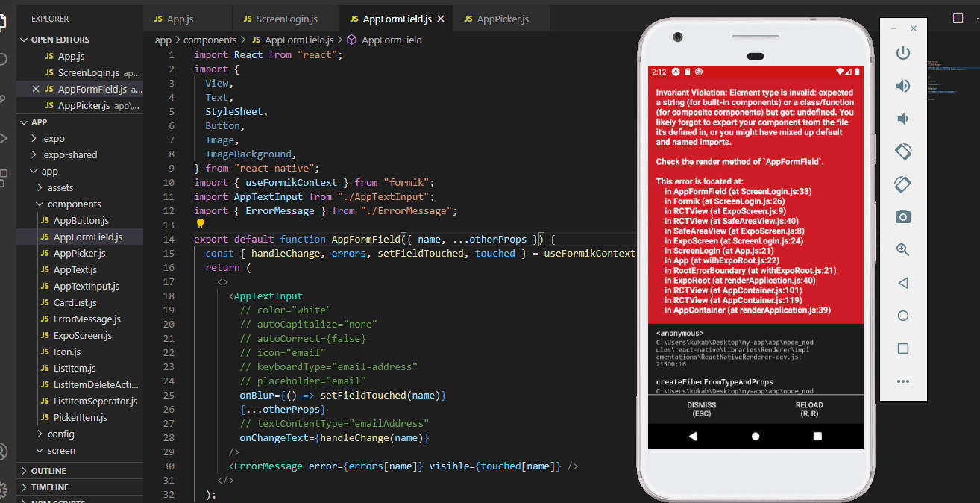The width and height of the screenshot is (980, 503).
Task: Click the quick-fix lightbulb in the editor
Action: click(x=200, y=225)
